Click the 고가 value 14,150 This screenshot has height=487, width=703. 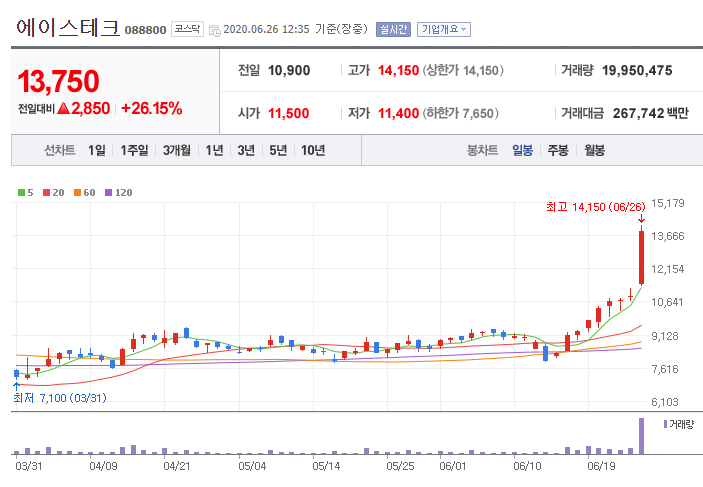pyautogui.click(x=398, y=70)
